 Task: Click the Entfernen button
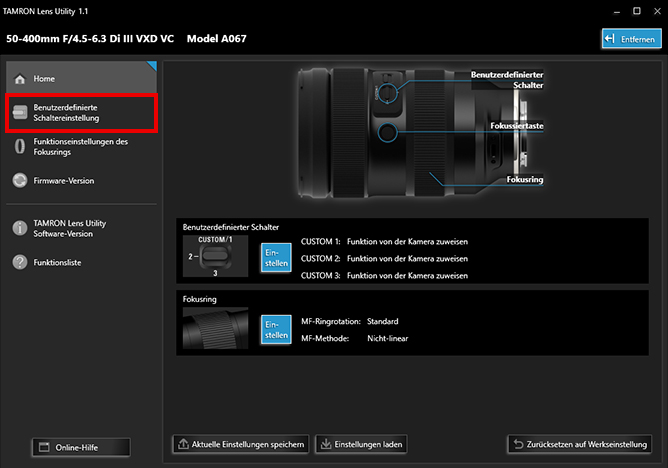(631, 39)
